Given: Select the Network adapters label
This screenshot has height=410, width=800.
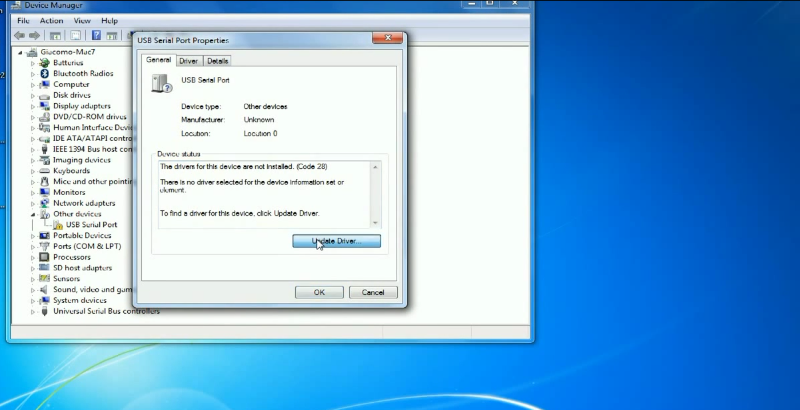Looking at the screenshot, I should click(84, 203).
